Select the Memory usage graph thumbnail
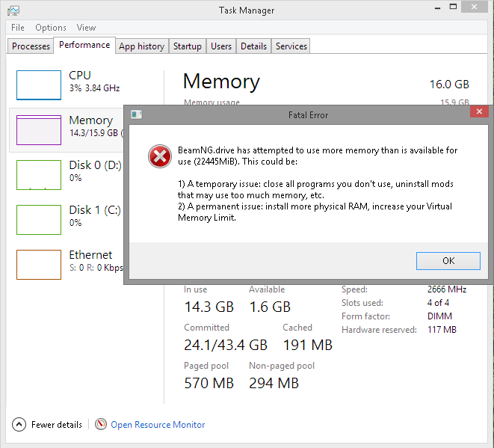Viewport: 494px width, 448px height. click(x=39, y=130)
